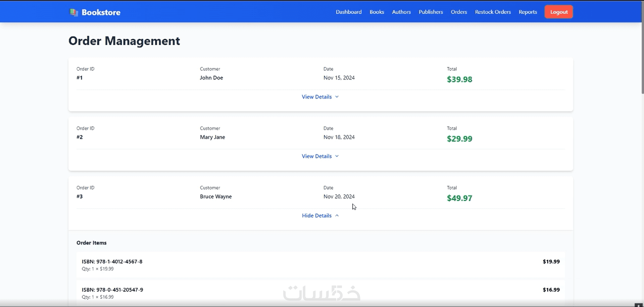Screen dimensions: 644x307
Task: Go to the Books section
Action: click(x=377, y=12)
